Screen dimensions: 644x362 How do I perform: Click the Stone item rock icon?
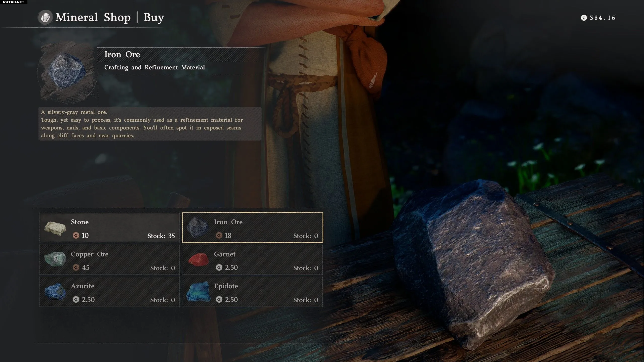[x=55, y=229]
